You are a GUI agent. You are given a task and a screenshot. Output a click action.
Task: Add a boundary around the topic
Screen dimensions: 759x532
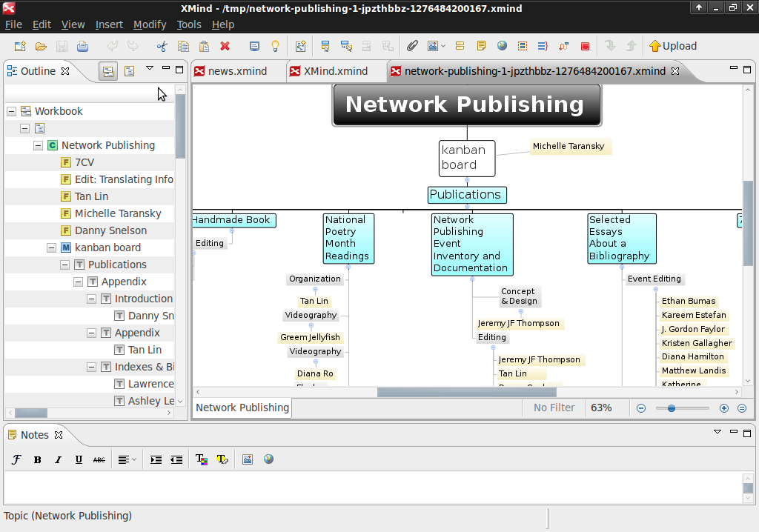[x=523, y=46]
